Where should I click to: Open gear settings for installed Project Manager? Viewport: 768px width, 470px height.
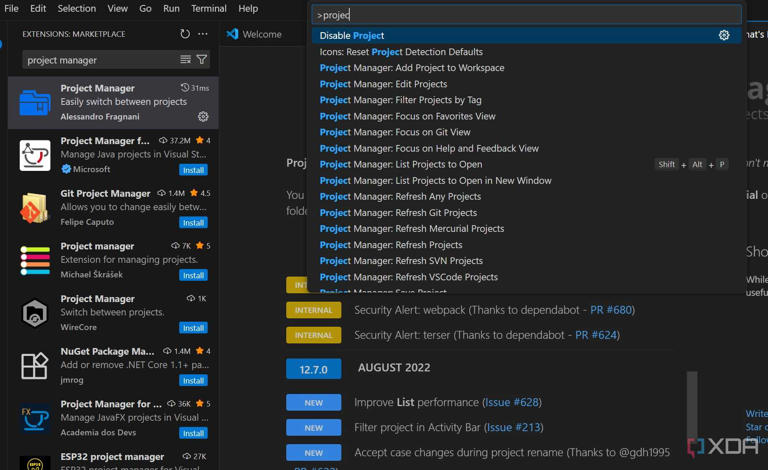coord(203,117)
